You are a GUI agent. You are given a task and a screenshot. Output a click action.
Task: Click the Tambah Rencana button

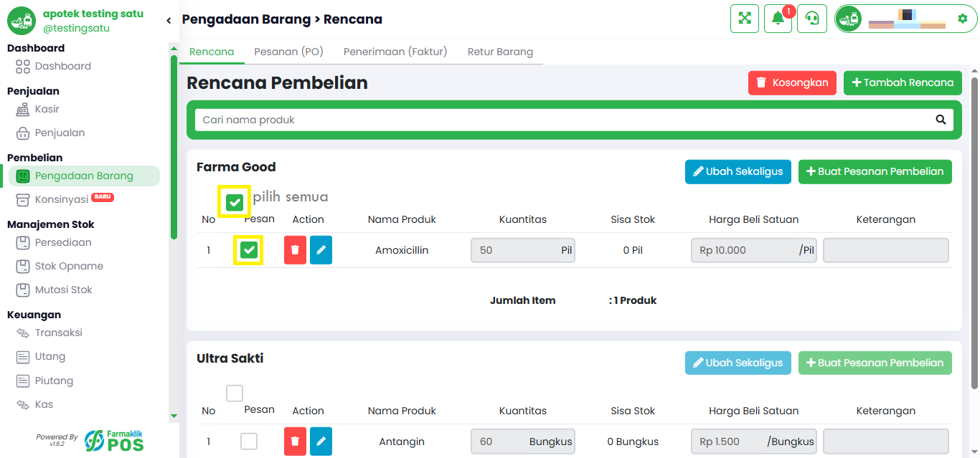(x=903, y=82)
